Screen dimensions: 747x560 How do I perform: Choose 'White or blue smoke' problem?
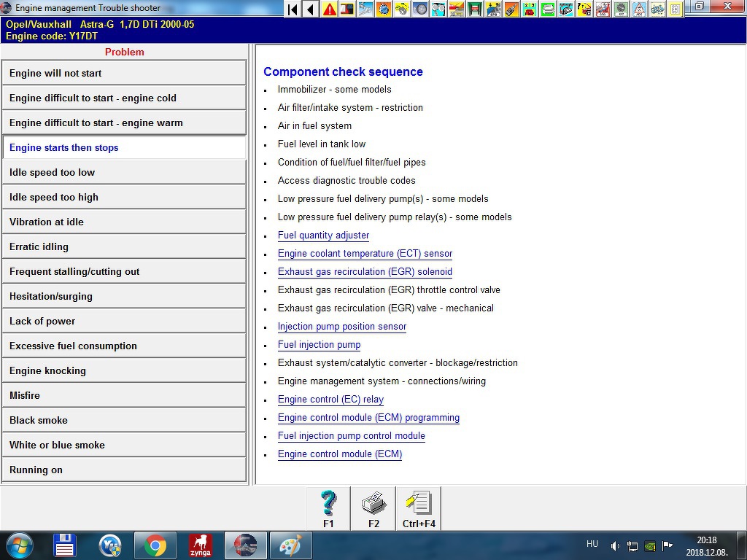coord(124,444)
